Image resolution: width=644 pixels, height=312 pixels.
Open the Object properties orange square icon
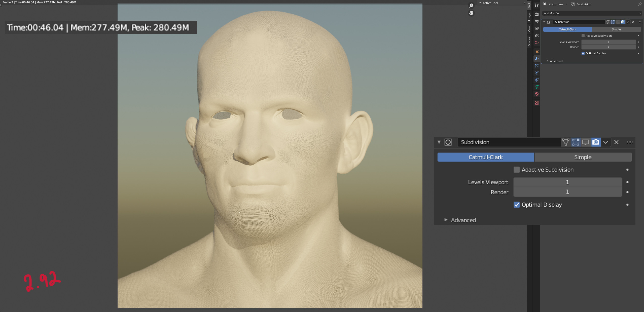point(536,52)
